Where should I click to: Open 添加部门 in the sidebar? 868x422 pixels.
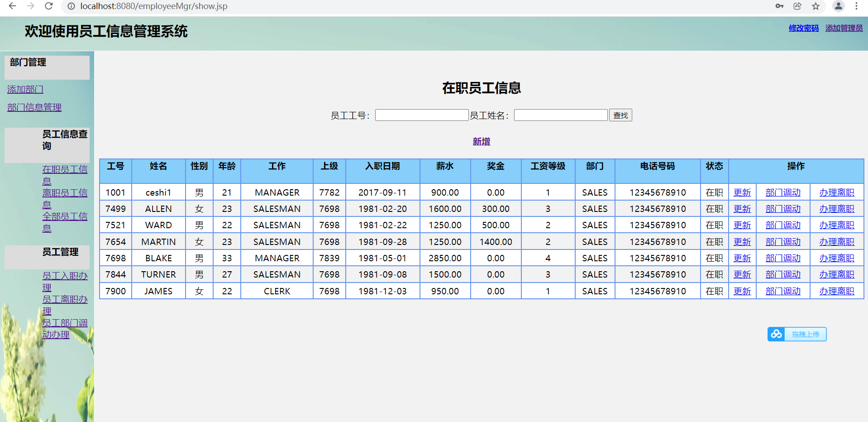(25, 90)
